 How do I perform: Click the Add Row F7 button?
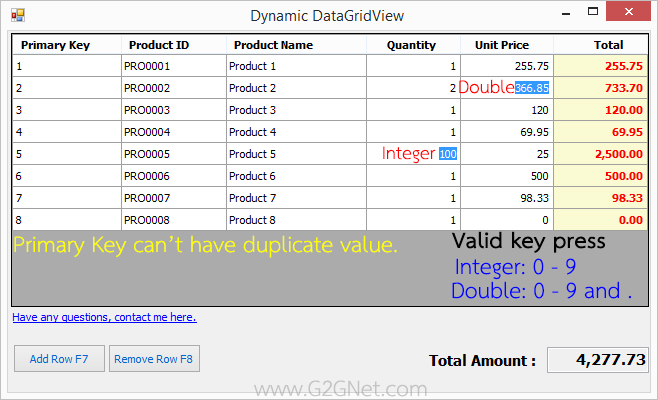(x=59, y=359)
